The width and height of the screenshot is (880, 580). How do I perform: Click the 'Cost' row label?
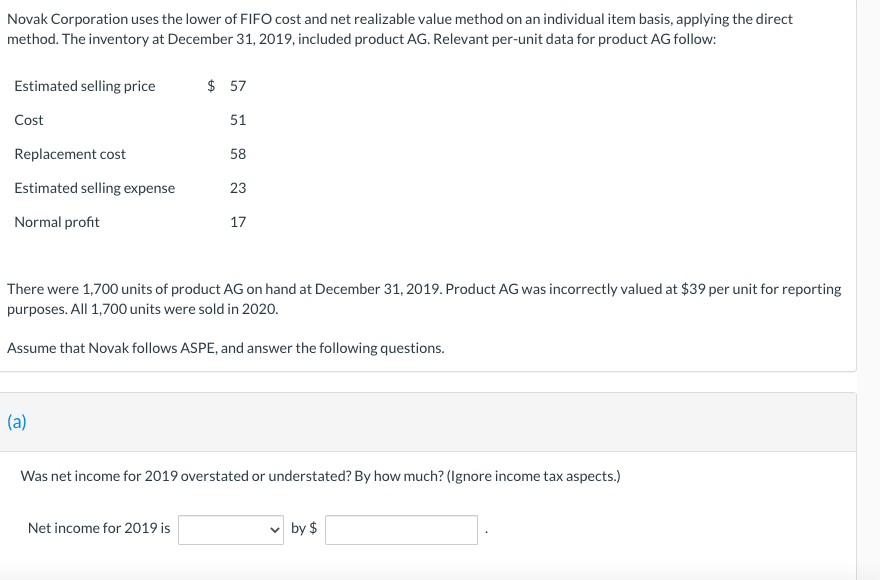29,120
